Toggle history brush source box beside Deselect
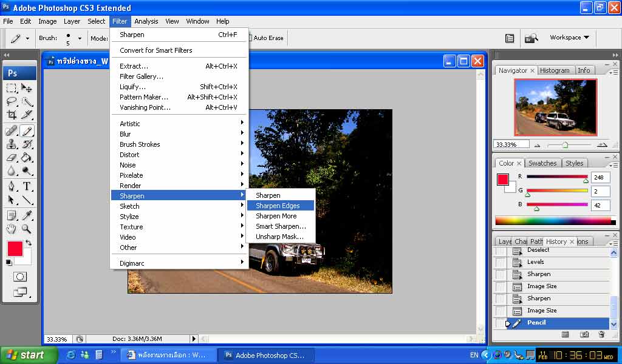The width and height of the screenshot is (622, 364). pyautogui.click(x=500, y=251)
